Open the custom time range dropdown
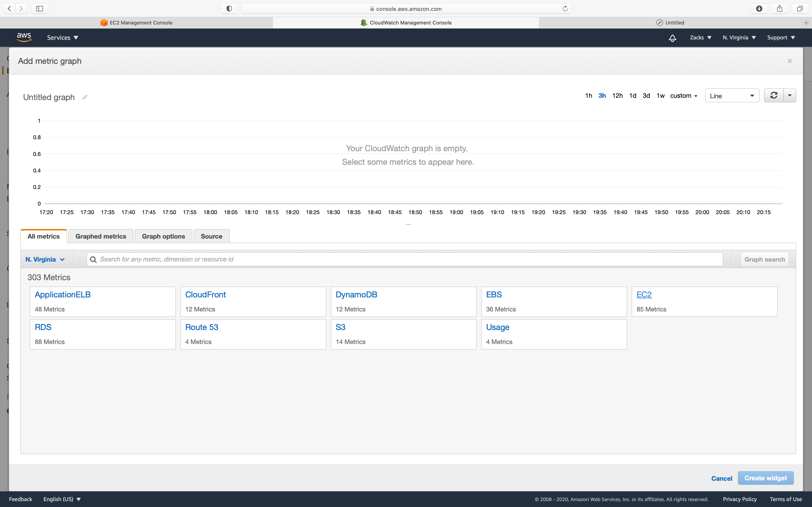Image resolution: width=812 pixels, height=507 pixels. coord(684,96)
